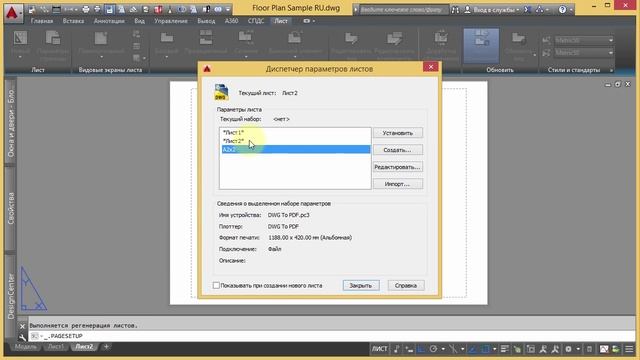The width and height of the screenshot is (640, 360).
Task: Click the Закрыть button
Action: click(361, 286)
